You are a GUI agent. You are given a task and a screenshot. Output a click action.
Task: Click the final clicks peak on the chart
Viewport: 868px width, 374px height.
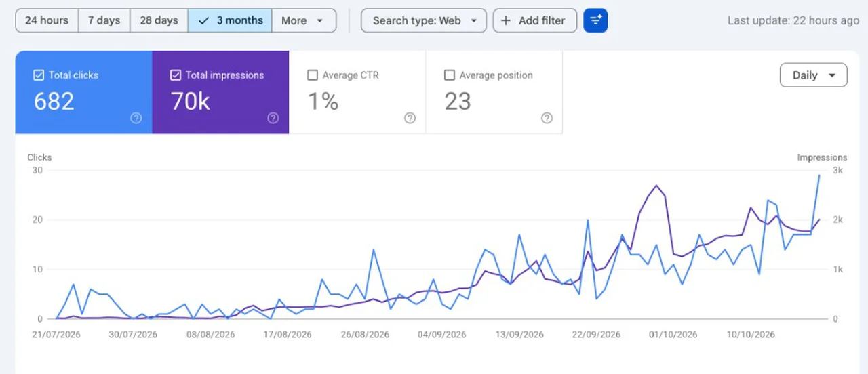point(819,175)
